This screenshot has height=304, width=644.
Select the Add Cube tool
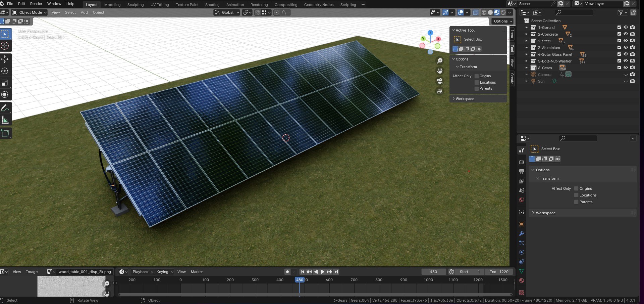coord(5,133)
